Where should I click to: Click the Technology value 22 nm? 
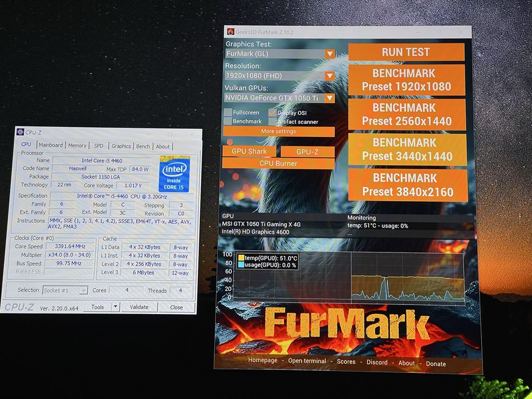point(64,185)
